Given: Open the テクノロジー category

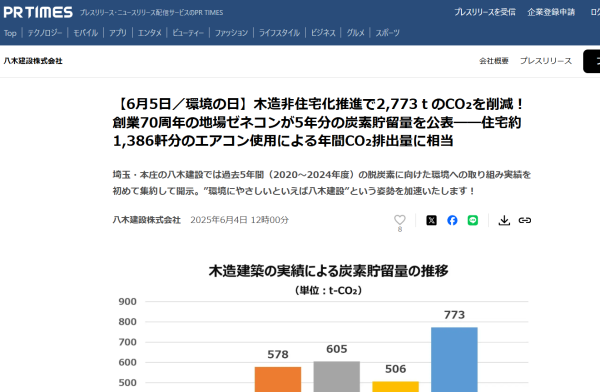Looking at the screenshot, I should 45,33.
